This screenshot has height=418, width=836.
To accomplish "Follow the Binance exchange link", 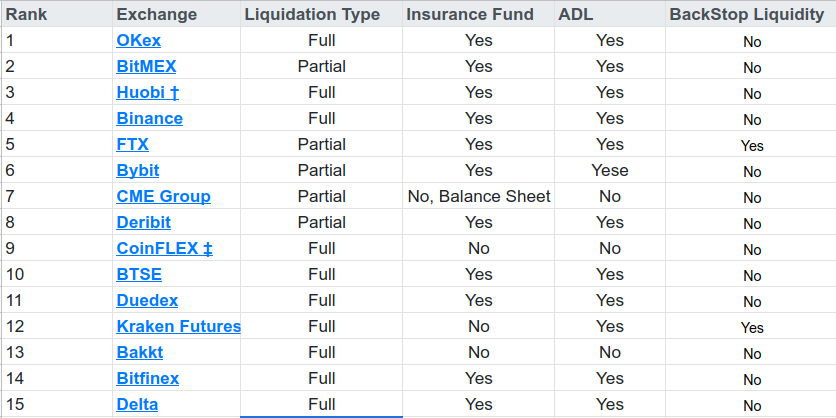I will 149,118.
